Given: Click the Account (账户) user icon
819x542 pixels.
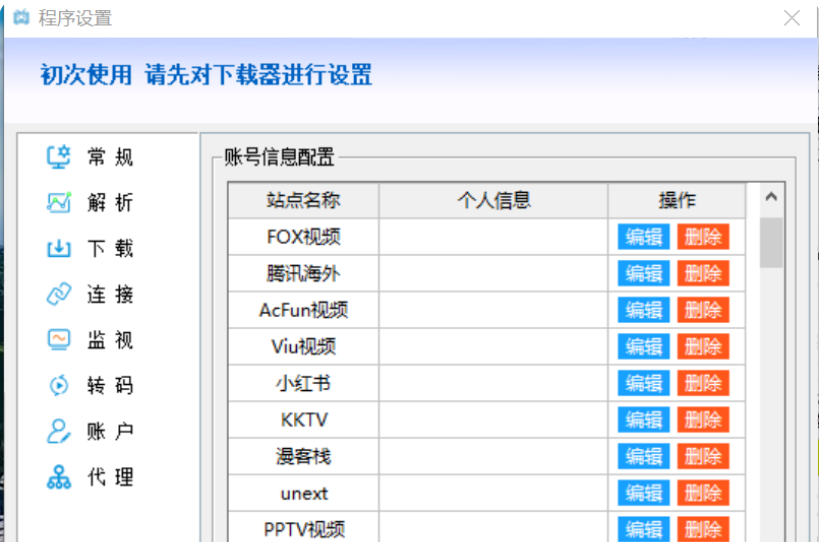Looking at the screenshot, I should tap(59, 432).
